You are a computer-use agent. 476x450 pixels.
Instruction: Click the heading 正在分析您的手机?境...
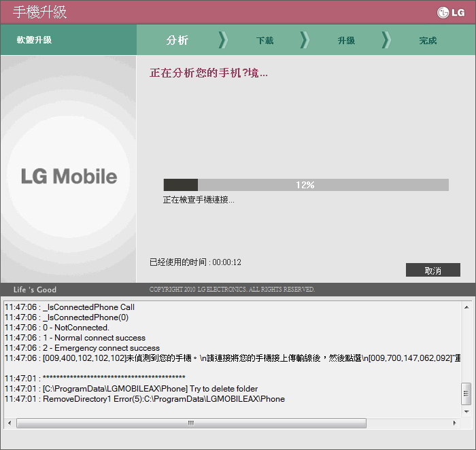click(209, 73)
